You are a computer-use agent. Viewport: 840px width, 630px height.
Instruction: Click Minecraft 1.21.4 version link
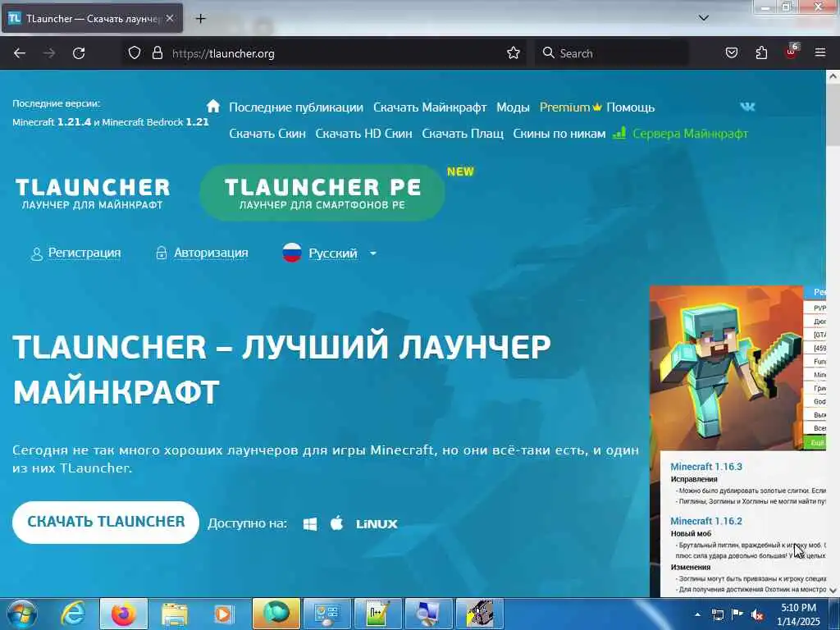tap(52, 122)
